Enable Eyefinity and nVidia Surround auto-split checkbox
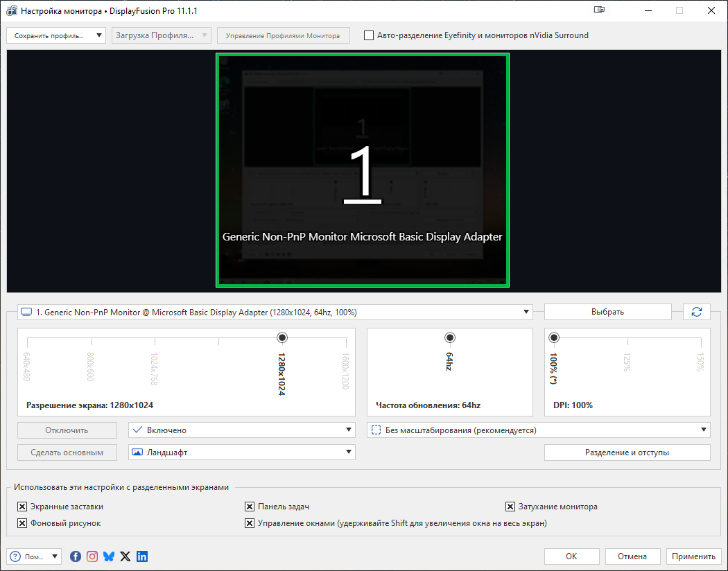 coord(369,35)
